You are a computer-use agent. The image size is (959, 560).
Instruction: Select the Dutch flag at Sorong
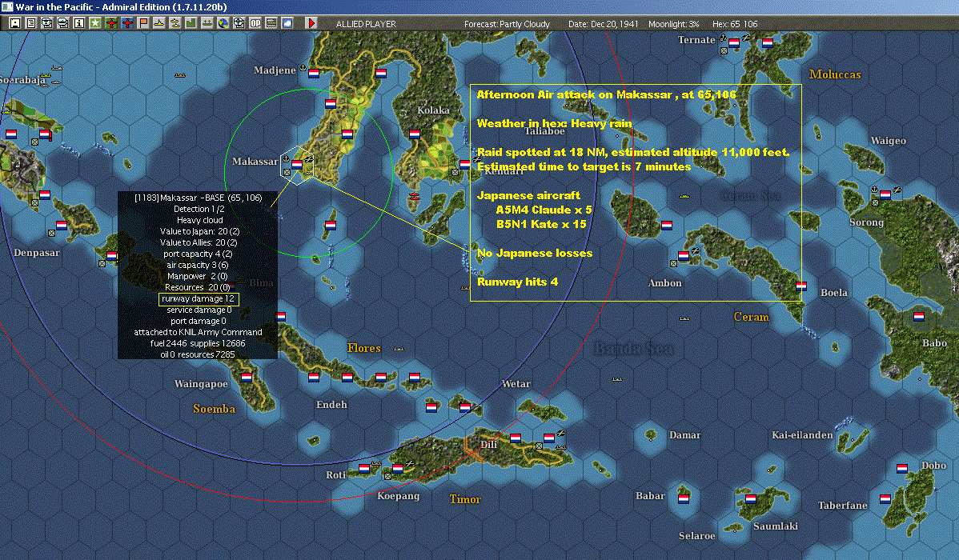coord(885,195)
